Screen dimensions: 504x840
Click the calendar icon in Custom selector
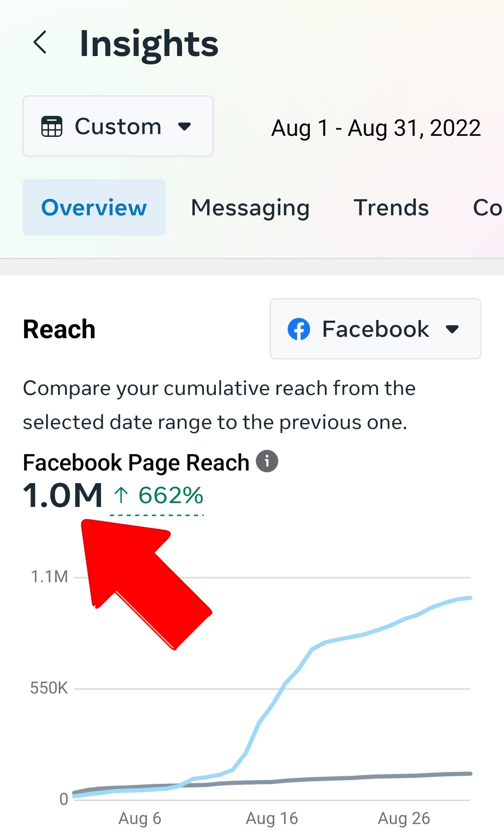click(x=52, y=126)
